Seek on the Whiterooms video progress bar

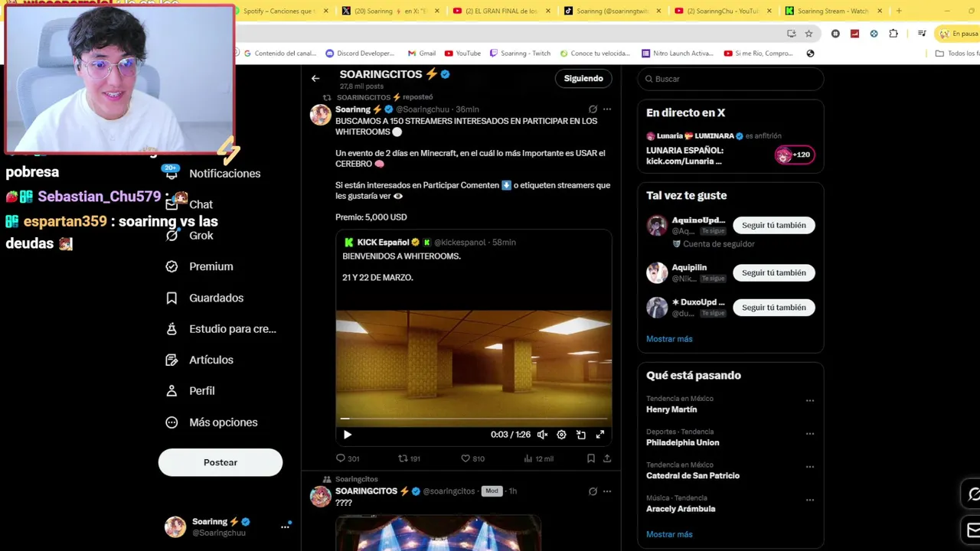473,419
